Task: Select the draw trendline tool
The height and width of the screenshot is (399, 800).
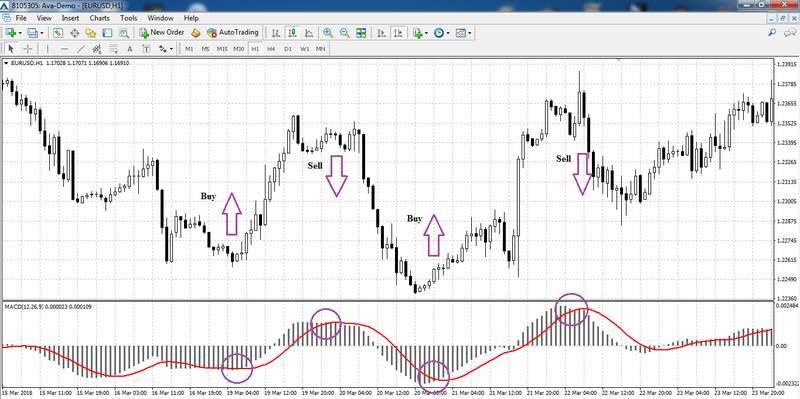Action: [x=81, y=49]
